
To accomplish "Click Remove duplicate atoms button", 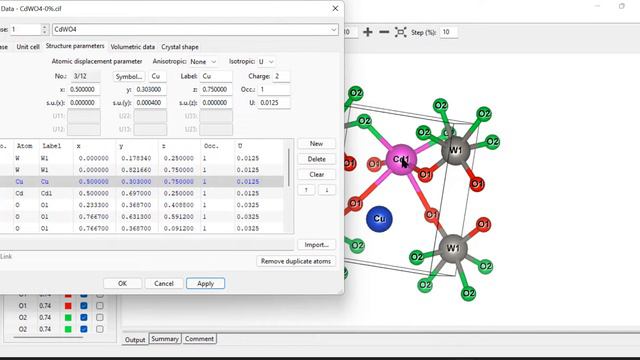I will (296, 261).
